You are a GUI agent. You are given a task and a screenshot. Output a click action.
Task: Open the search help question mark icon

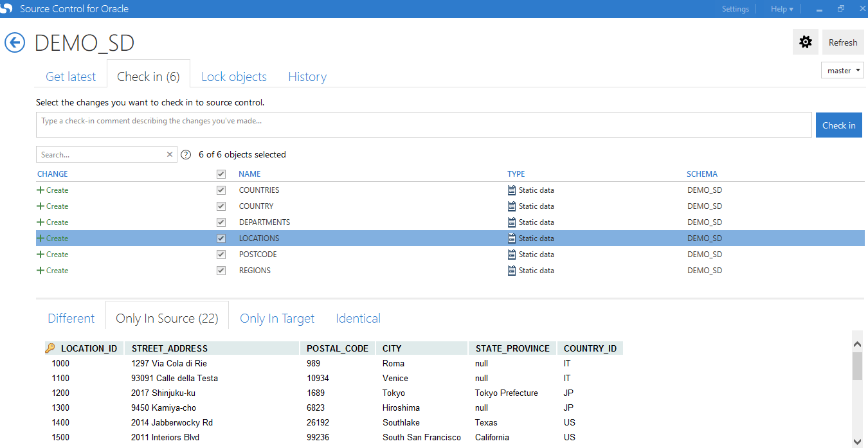pyautogui.click(x=186, y=154)
